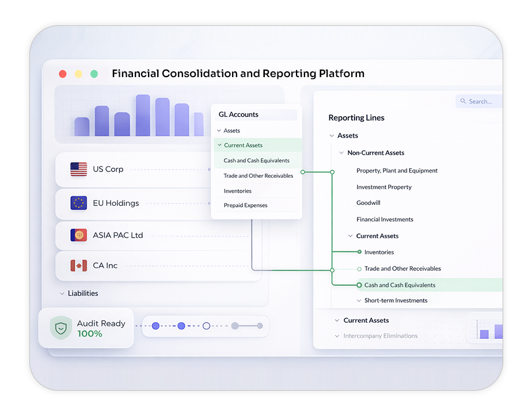This screenshot has width=532, height=416.
Task: Select the Trade and Other Receivables node
Action: click(x=359, y=269)
